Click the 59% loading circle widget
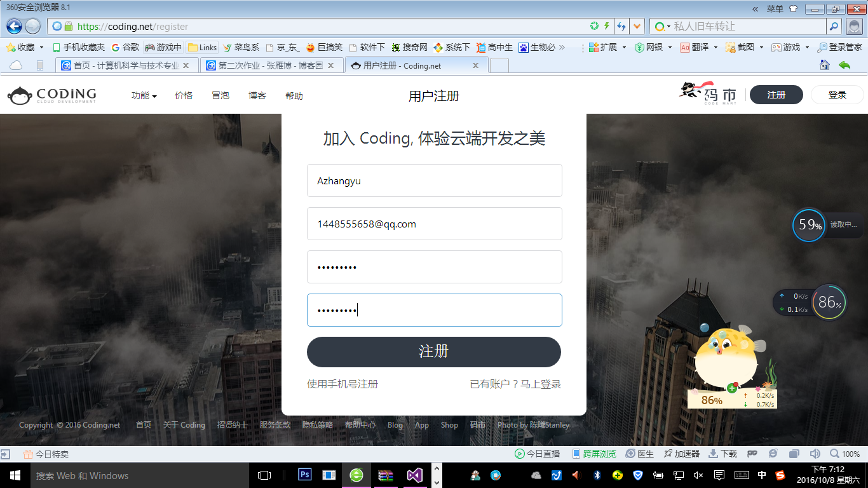This screenshot has height=488, width=868. click(809, 225)
